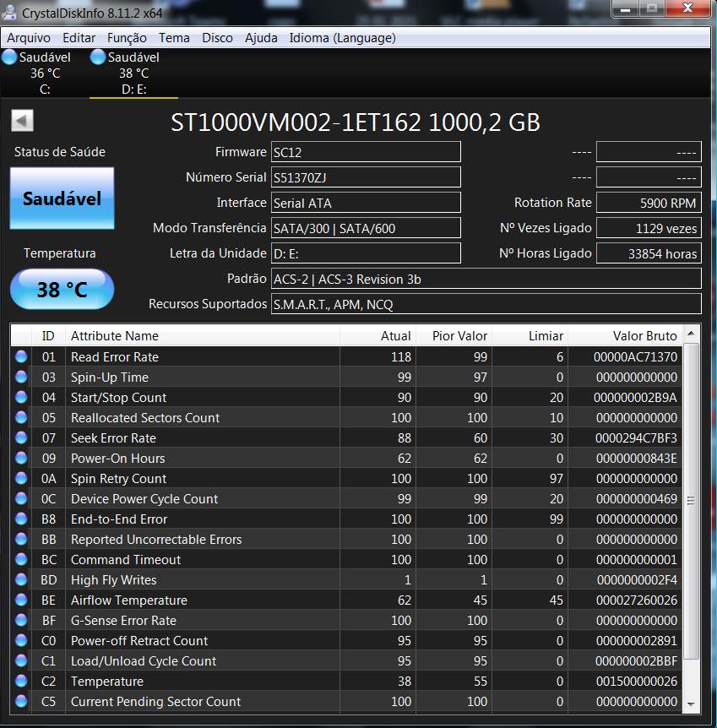Select the blue health orb for disk D: E:
Screen dimensions: 717x728
(97, 57)
